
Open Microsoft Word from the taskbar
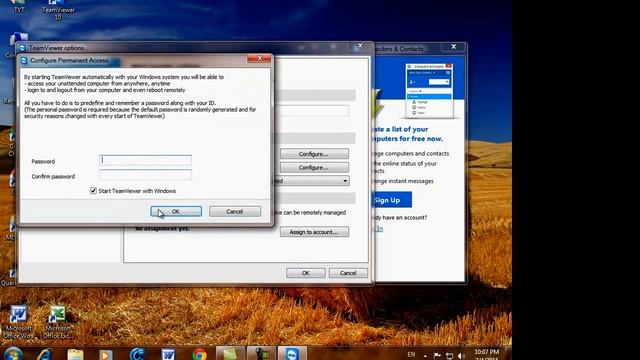tap(168, 354)
